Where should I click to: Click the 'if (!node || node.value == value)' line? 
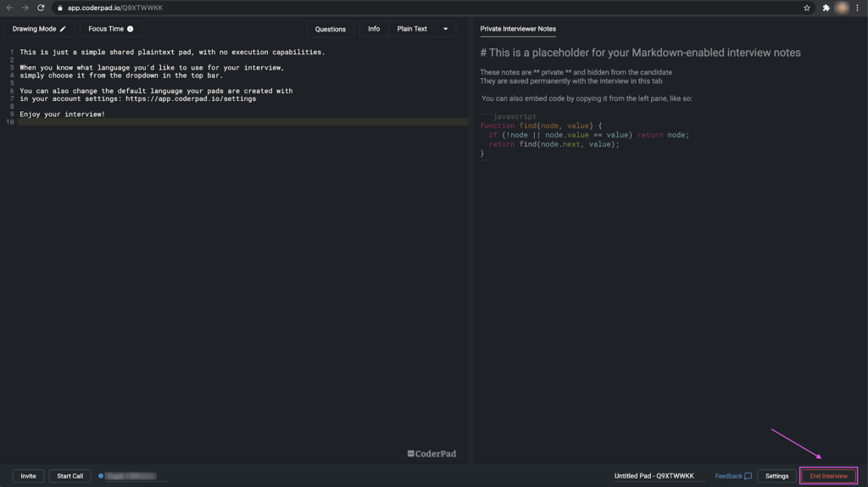point(588,135)
